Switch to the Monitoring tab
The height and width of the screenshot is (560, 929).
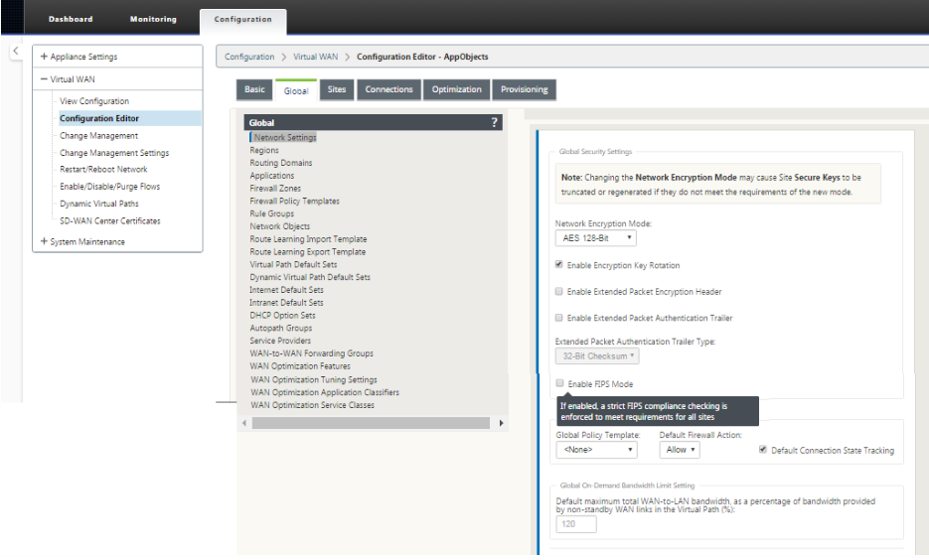[153, 19]
